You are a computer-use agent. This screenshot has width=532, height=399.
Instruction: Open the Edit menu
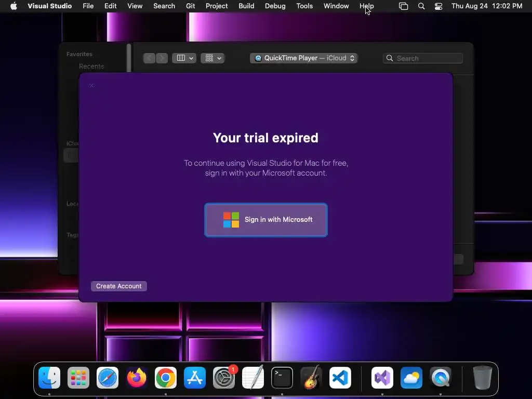(x=110, y=6)
